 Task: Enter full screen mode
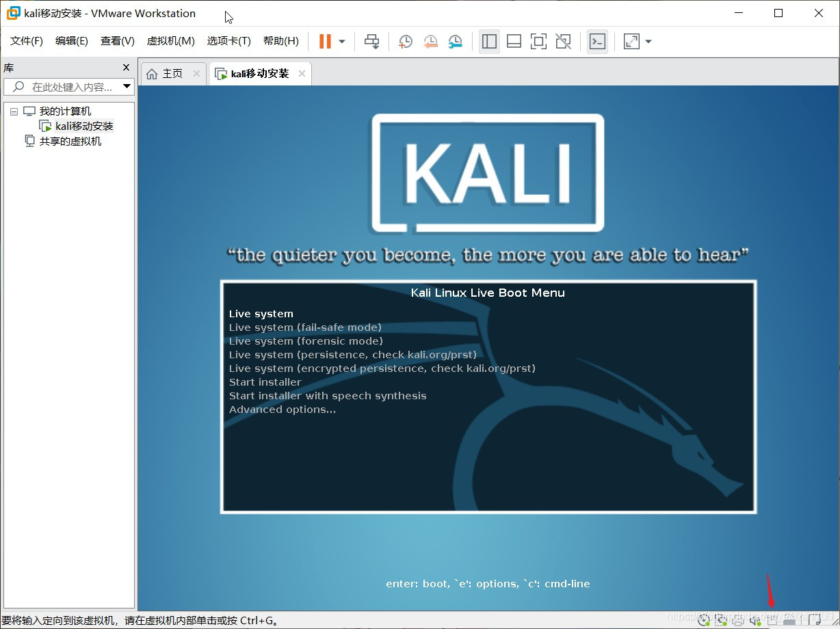538,42
